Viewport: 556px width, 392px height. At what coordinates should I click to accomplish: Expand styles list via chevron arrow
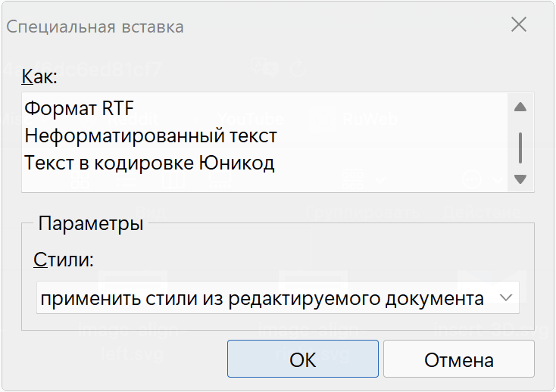(x=507, y=298)
